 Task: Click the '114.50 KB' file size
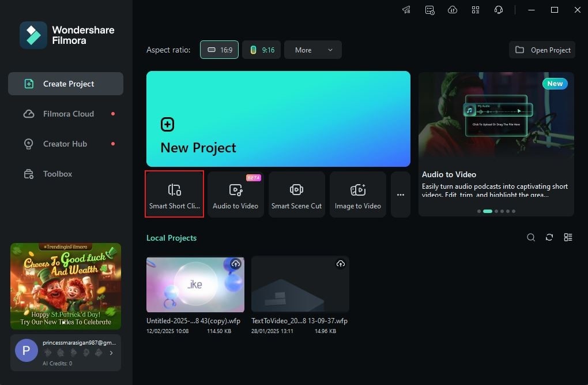pyautogui.click(x=219, y=331)
